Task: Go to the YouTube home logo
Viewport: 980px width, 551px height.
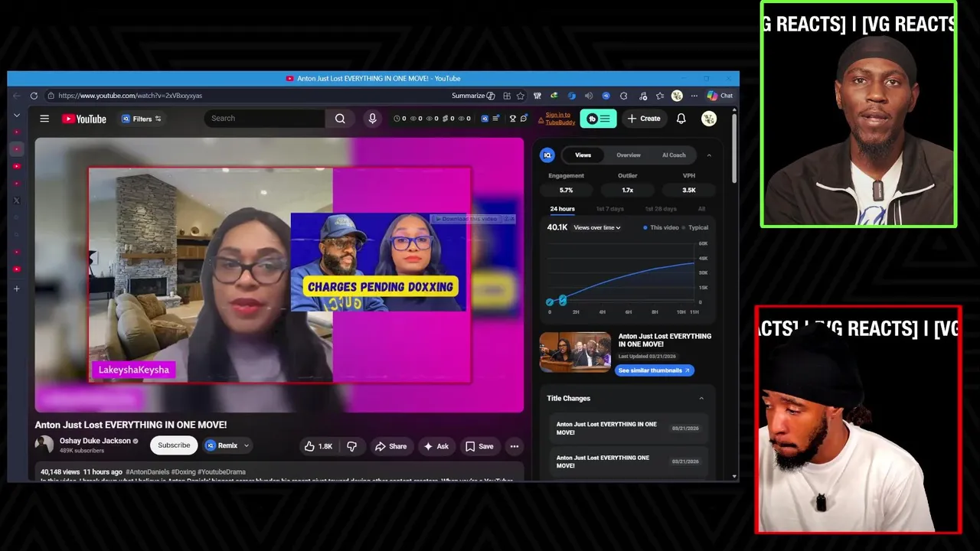Action: pyautogui.click(x=84, y=119)
